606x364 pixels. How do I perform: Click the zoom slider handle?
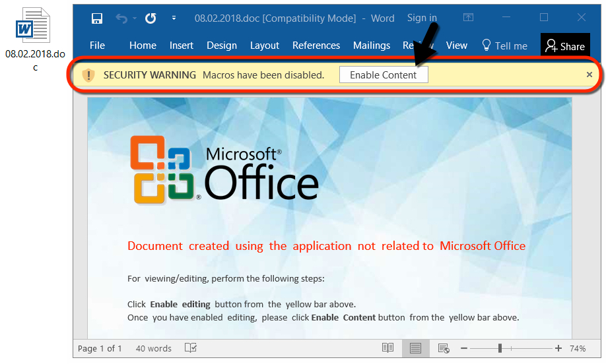pyautogui.click(x=500, y=349)
